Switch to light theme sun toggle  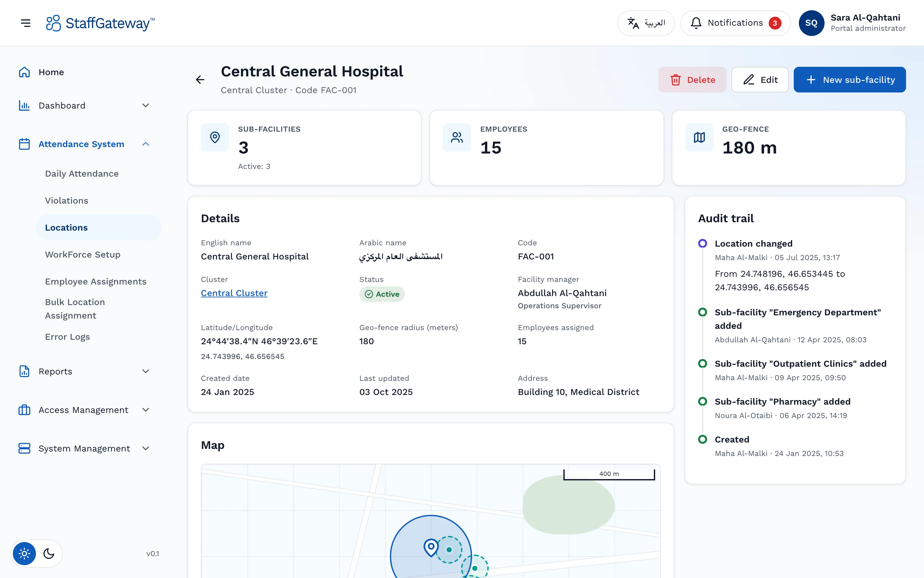coord(24,554)
